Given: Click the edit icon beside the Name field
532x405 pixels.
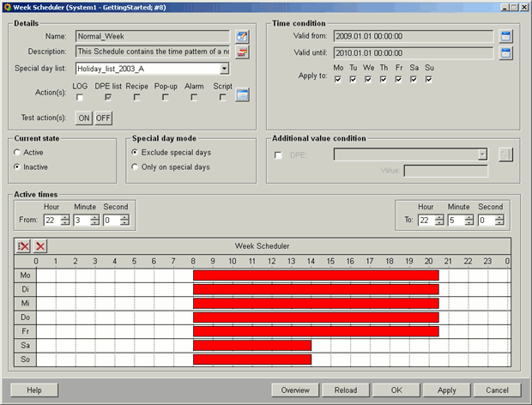Looking at the screenshot, I should click(242, 37).
